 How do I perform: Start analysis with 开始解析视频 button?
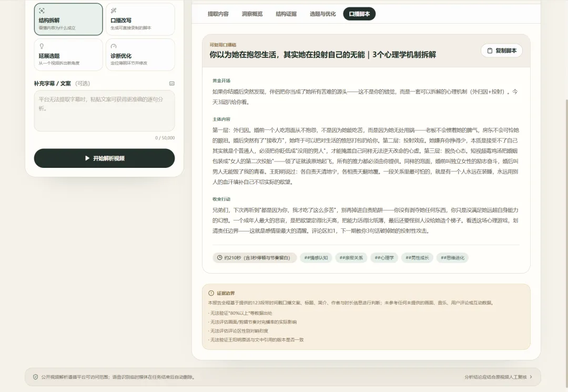104,158
